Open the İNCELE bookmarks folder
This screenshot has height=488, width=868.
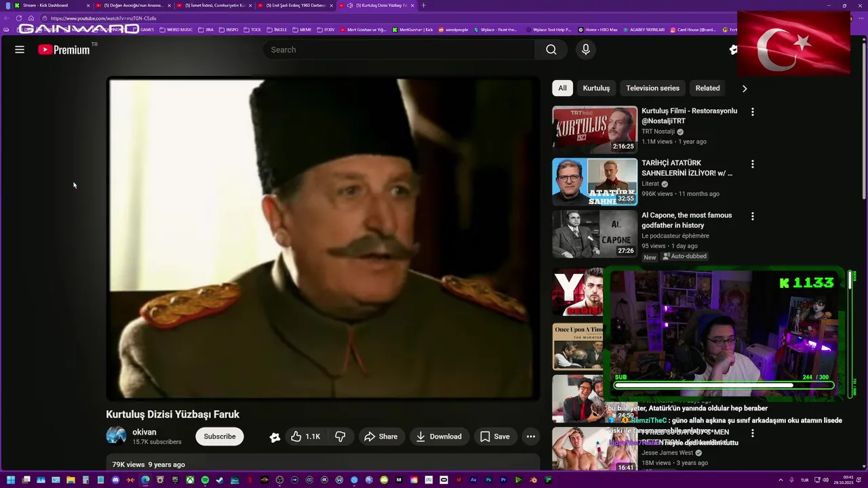[x=277, y=30]
